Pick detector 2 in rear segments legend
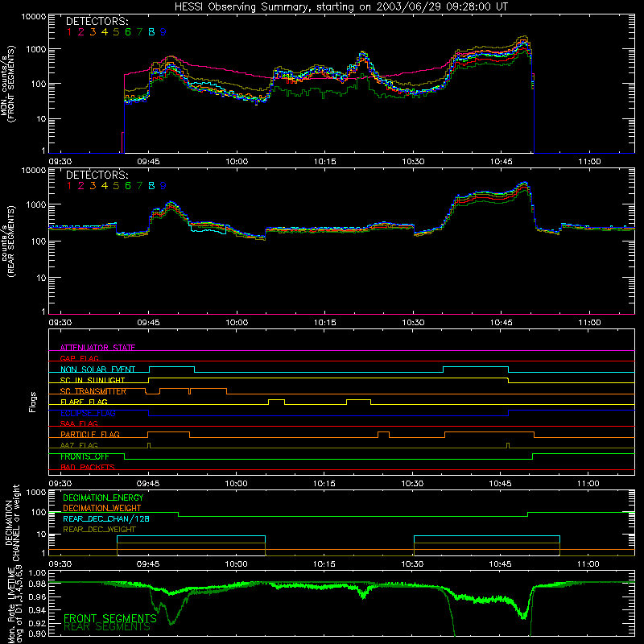This screenshot has width=644, height=644. point(81,186)
